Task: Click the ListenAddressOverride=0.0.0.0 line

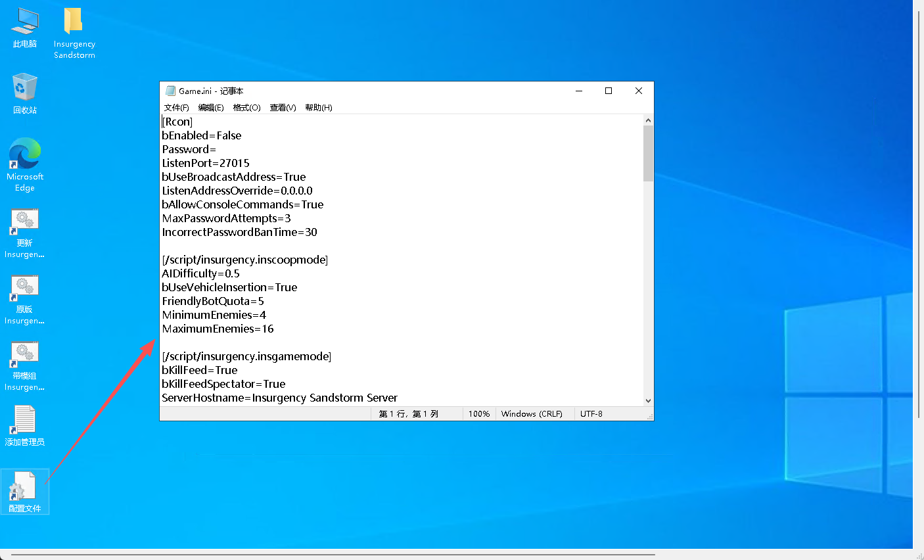Action: pos(237,191)
